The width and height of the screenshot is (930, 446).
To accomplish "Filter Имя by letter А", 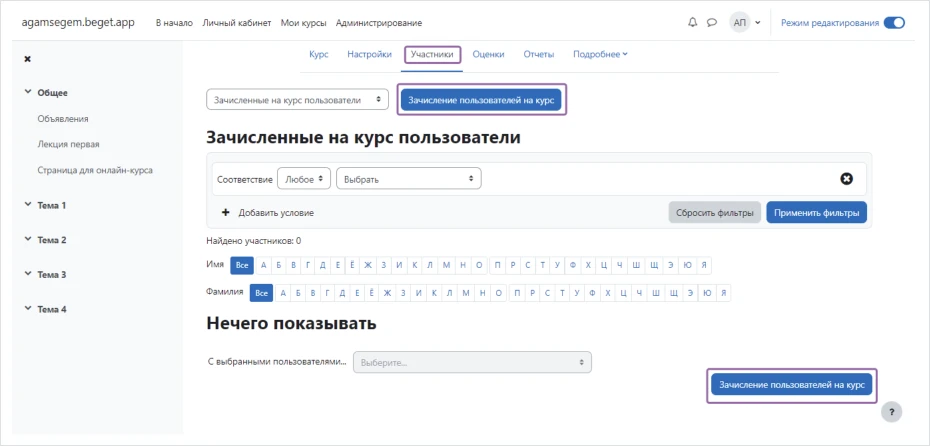I will point(263,266).
